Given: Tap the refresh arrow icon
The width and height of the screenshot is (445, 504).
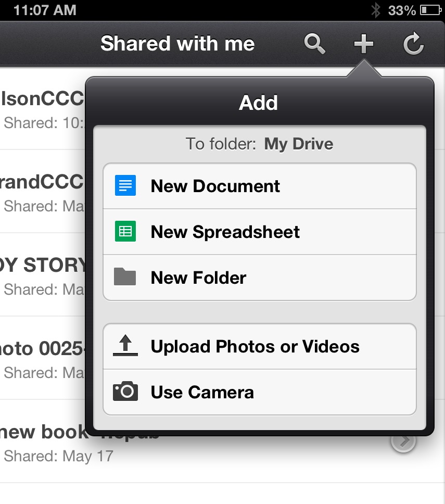Looking at the screenshot, I should click(x=414, y=43).
